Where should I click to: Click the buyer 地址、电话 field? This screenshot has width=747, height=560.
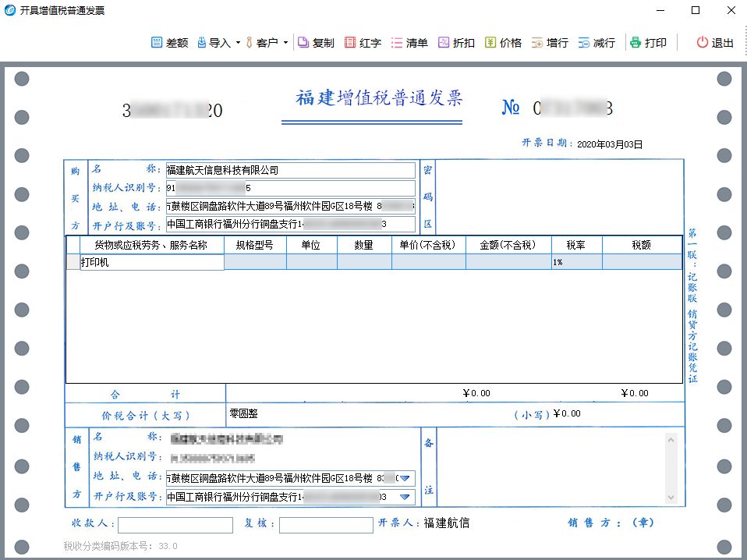[291, 206]
